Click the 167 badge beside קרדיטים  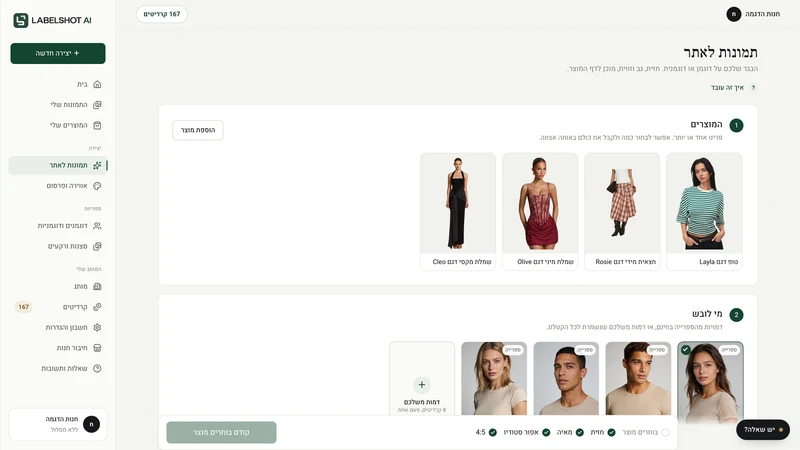[x=23, y=307]
